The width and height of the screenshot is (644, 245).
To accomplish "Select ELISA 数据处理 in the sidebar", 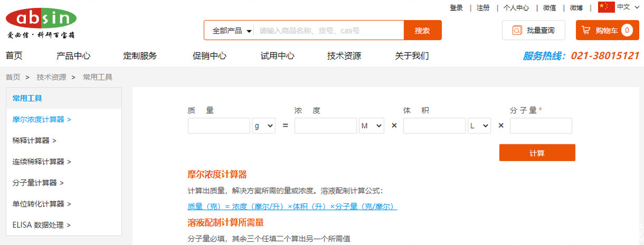I will coord(42,225).
